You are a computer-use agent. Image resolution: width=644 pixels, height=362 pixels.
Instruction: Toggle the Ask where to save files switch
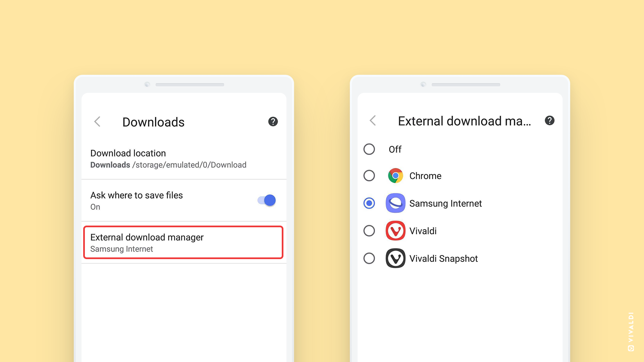[x=266, y=200]
